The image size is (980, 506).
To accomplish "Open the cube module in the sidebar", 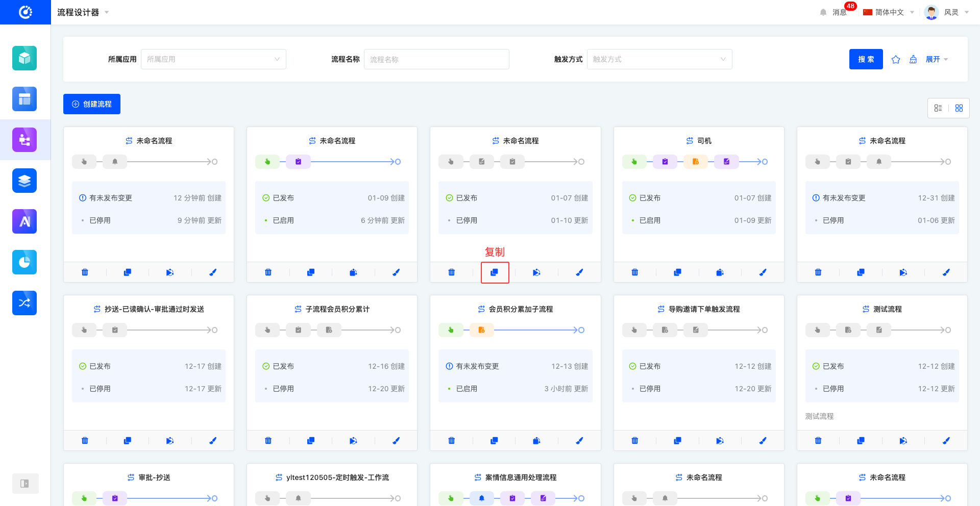I will click(24, 58).
